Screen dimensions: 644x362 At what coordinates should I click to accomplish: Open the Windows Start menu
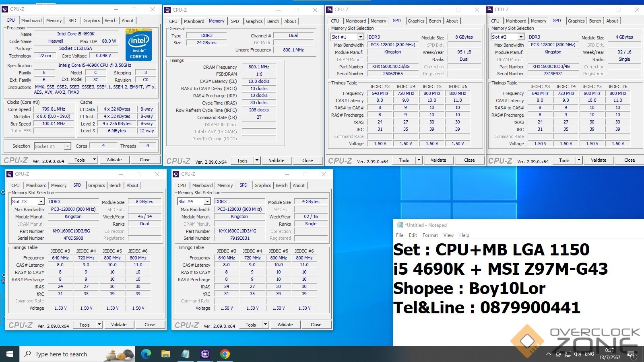(x=10, y=354)
